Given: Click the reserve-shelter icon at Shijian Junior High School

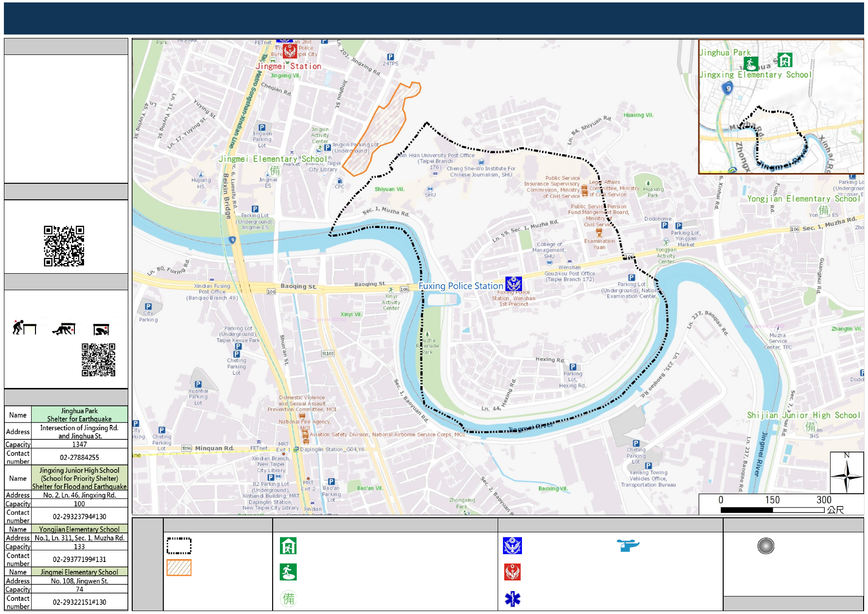Looking at the screenshot, I should pos(810,426).
